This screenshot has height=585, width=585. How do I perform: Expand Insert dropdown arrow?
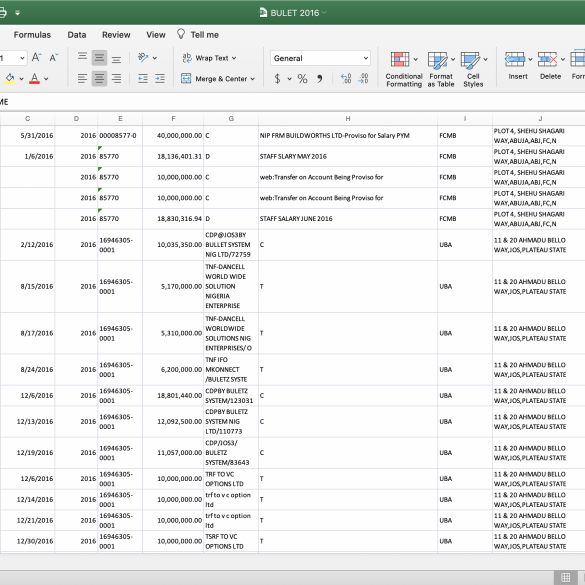pyautogui.click(x=530, y=59)
